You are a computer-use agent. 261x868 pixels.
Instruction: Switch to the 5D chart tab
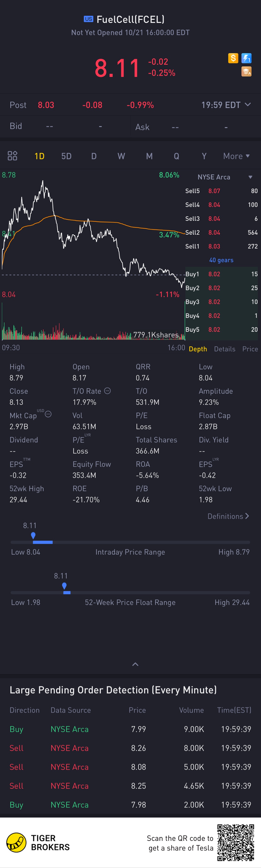(x=66, y=156)
